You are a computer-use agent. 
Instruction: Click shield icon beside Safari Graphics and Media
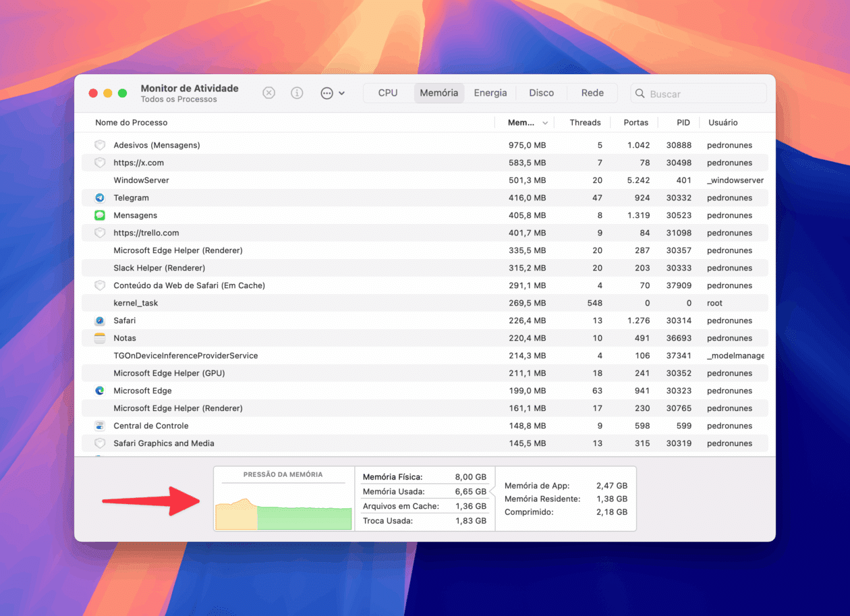click(x=100, y=443)
